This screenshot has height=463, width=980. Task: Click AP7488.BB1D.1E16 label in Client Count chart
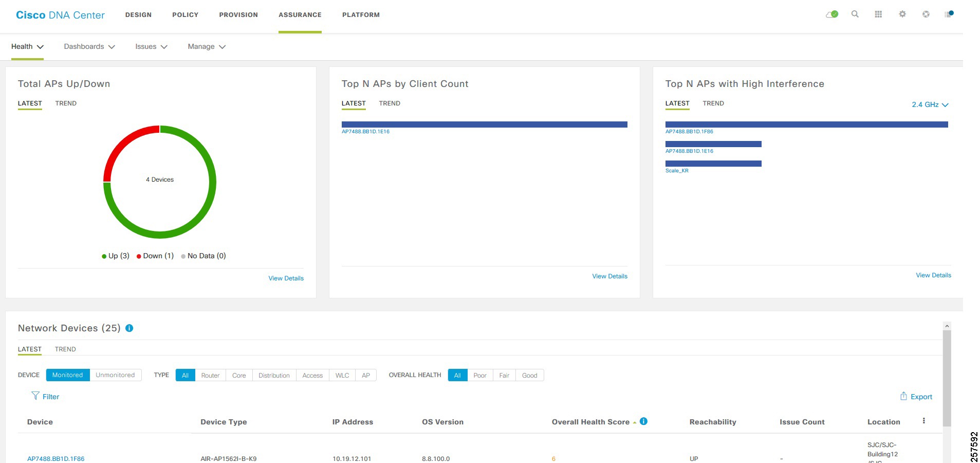click(365, 132)
